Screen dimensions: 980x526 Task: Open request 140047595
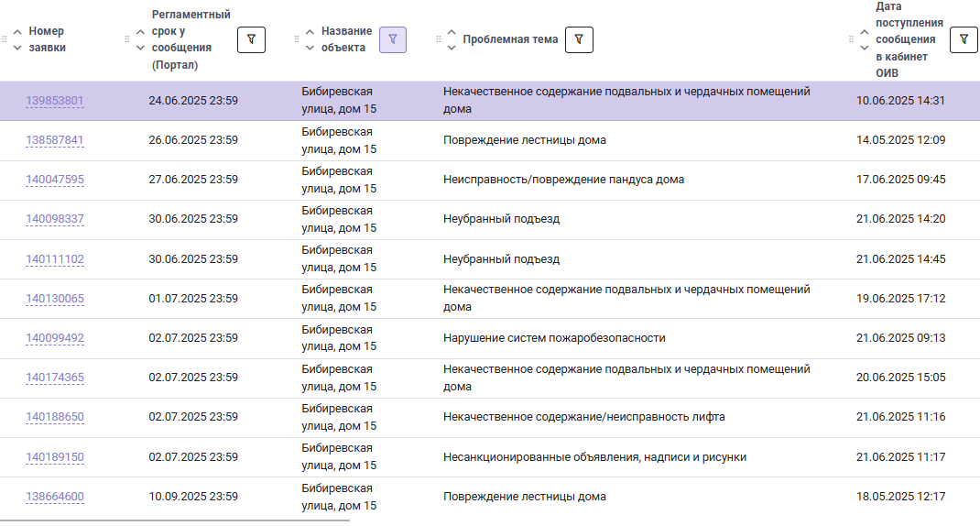coord(54,180)
